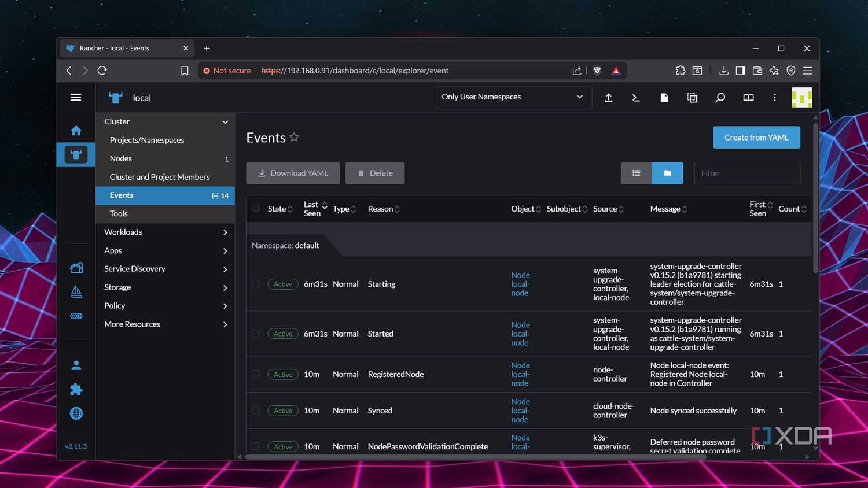Open the Only User Namespaces dropdown
The image size is (868, 488).
click(x=513, y=97)
